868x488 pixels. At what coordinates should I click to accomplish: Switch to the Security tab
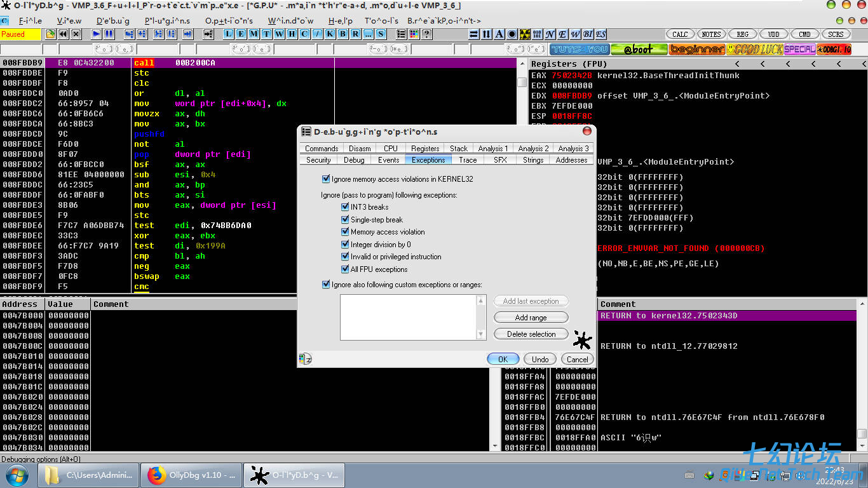coord(318,160)
